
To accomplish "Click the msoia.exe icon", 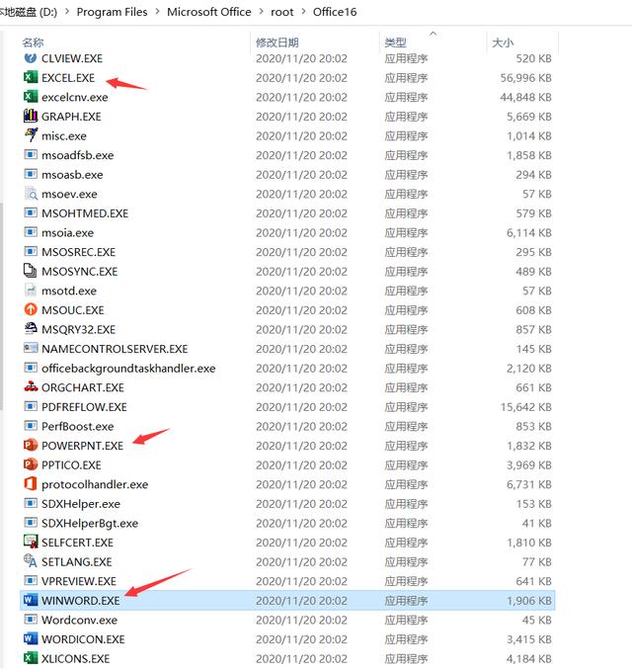I will click(x=31, y=232).
